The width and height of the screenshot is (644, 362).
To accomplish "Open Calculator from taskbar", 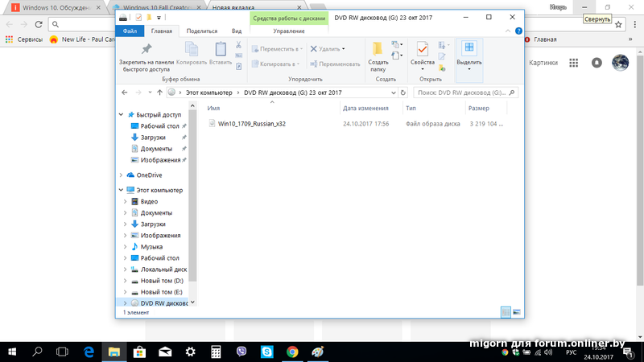I will coord(216,352).
